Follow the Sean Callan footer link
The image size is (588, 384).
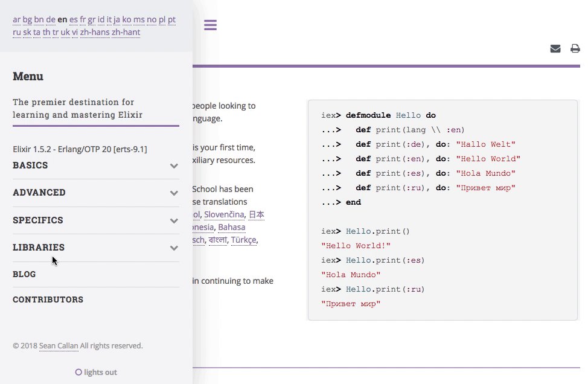(x=59, y=346)
